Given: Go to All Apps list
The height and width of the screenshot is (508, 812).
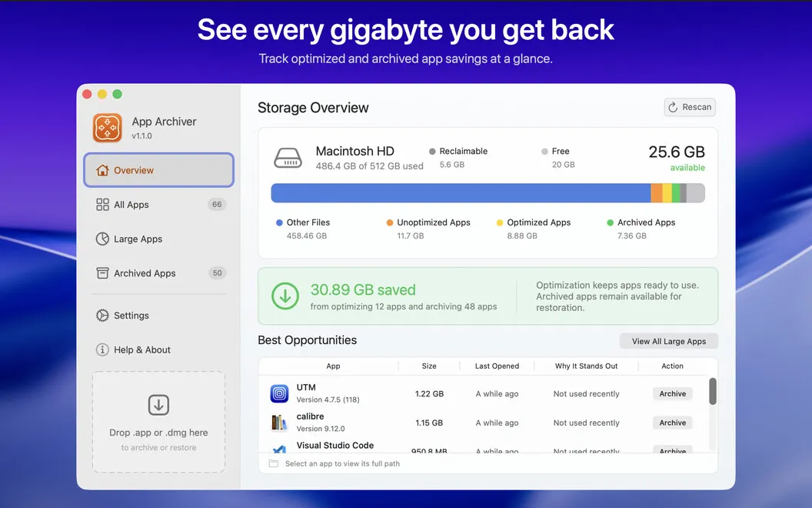Looking at the screenshot, I should pos(158,204).
